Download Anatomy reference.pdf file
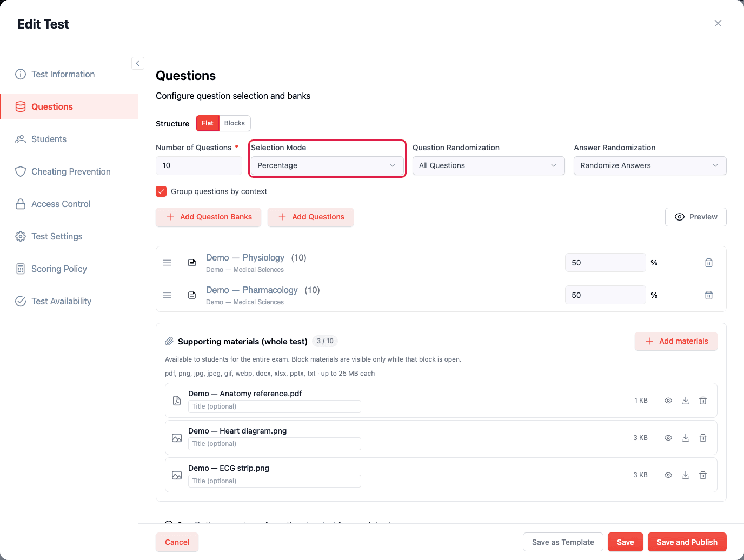Screen dimensions: 744x560 [x=686, y=401]
